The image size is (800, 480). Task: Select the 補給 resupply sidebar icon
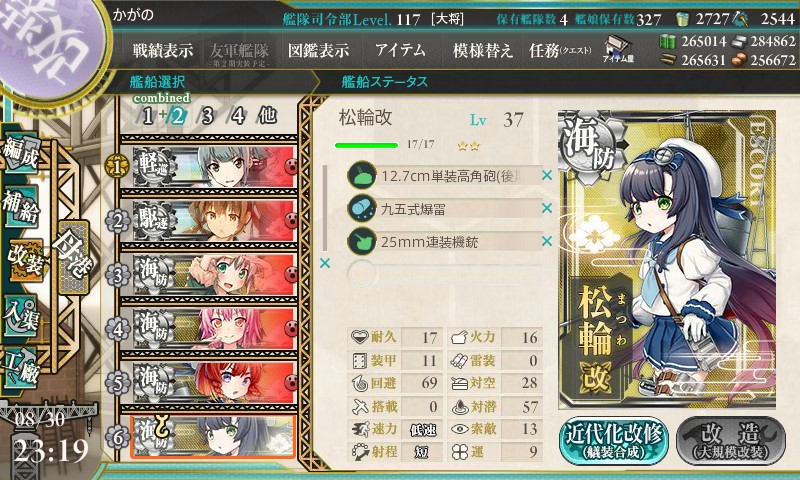click(x=21, y=206)
